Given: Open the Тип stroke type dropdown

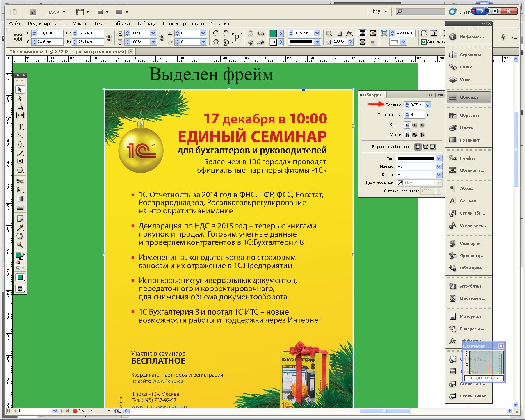Looking at the screenshot, I should 438,158.
